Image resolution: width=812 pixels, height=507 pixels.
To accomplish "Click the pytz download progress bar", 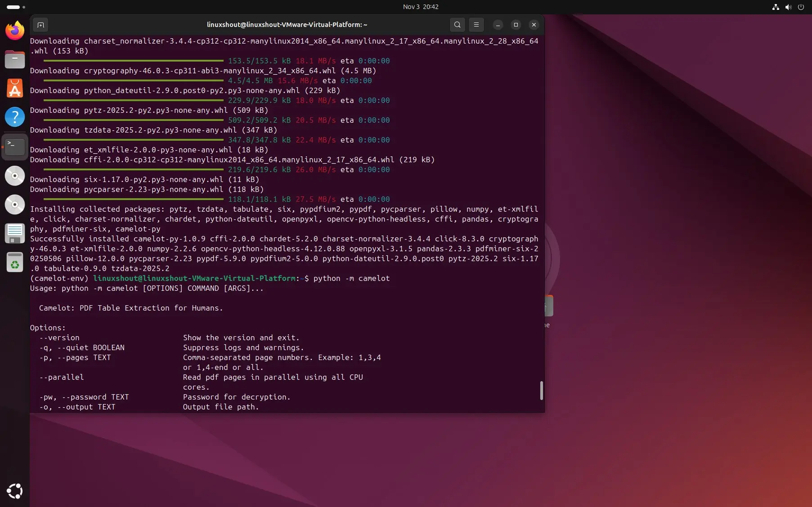I will pyautogui.click(x=134, y=120).
